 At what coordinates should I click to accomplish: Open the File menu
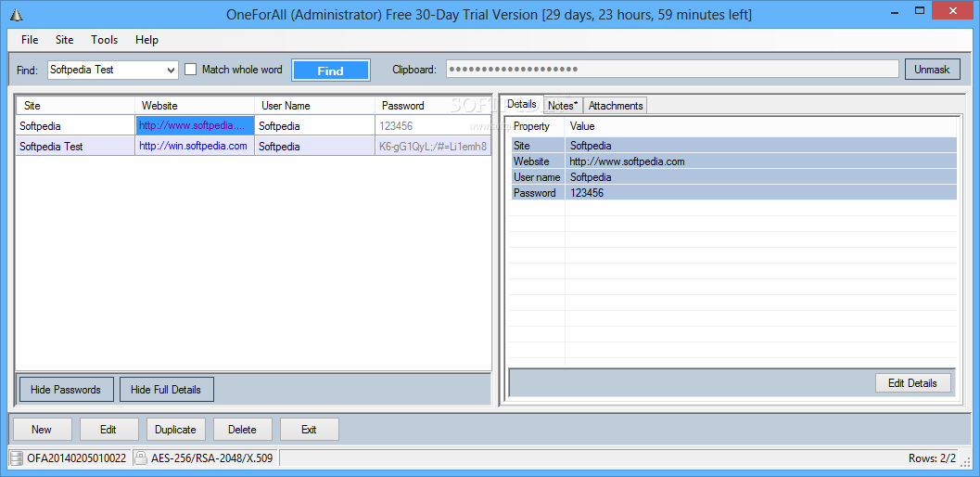click(x=30, y=39)
